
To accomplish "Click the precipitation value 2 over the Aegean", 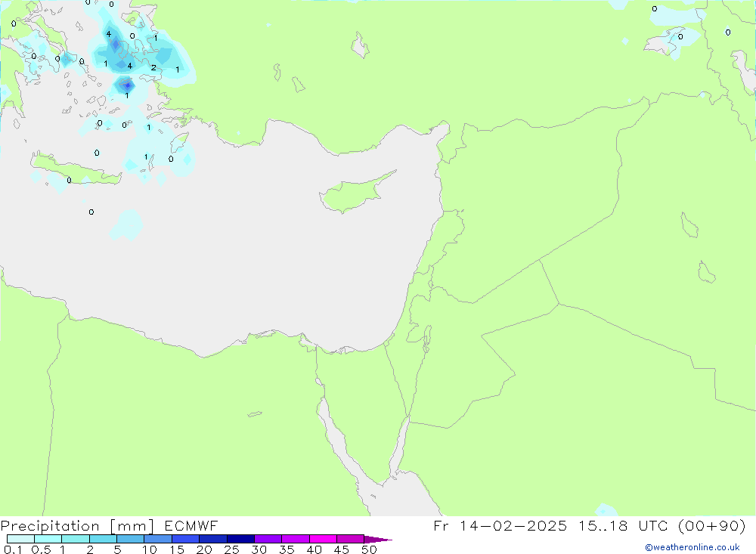I will tap(153, 67).
